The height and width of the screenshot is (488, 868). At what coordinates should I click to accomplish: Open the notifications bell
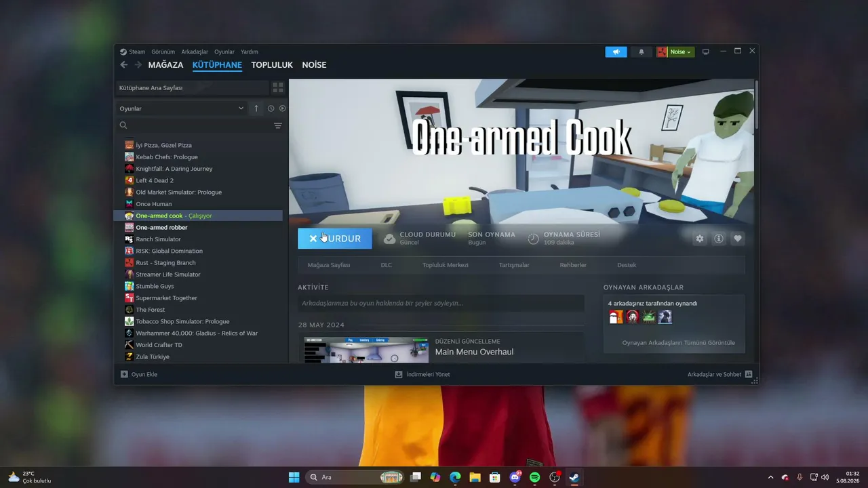coord(642,52)
